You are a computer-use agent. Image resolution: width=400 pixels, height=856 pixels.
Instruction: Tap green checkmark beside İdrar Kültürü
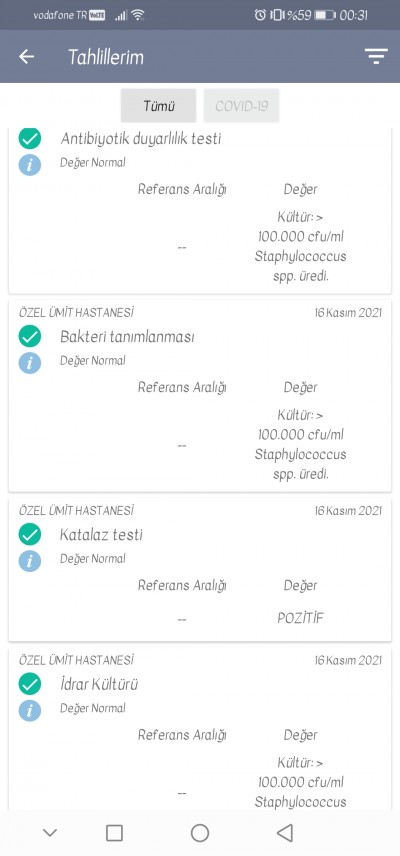coord(29,684)
